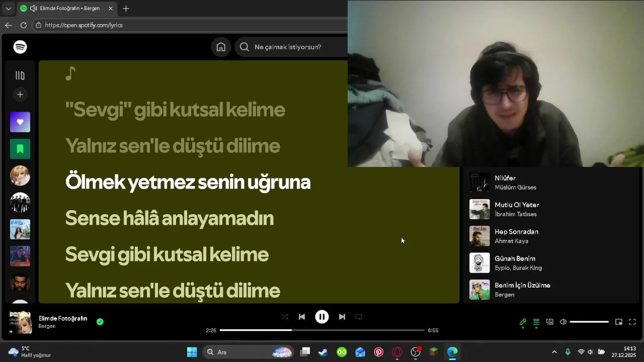Toggle lyrics microphone button

pos(523,322)
